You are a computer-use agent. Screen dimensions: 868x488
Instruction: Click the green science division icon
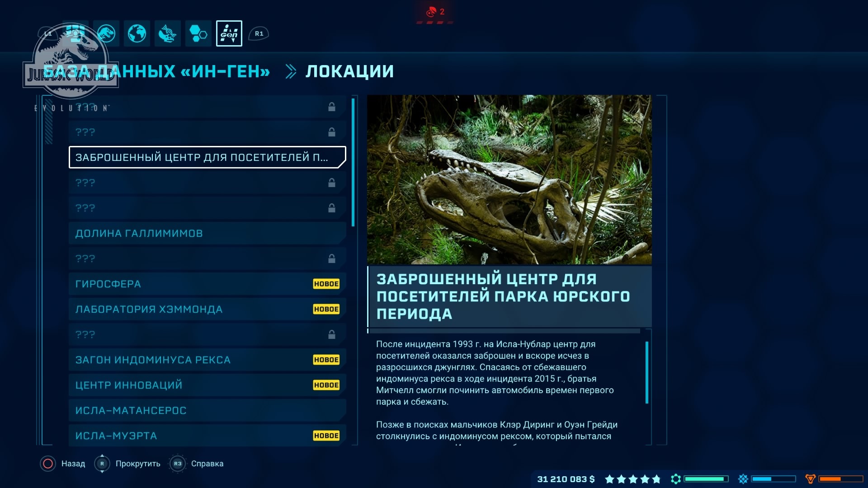tap(676, 479)
